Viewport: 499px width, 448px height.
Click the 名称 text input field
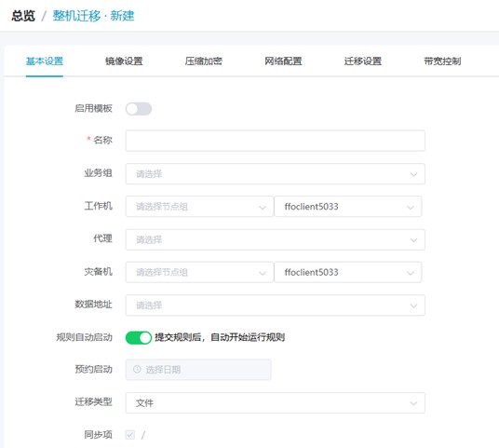tap(276, 141)
